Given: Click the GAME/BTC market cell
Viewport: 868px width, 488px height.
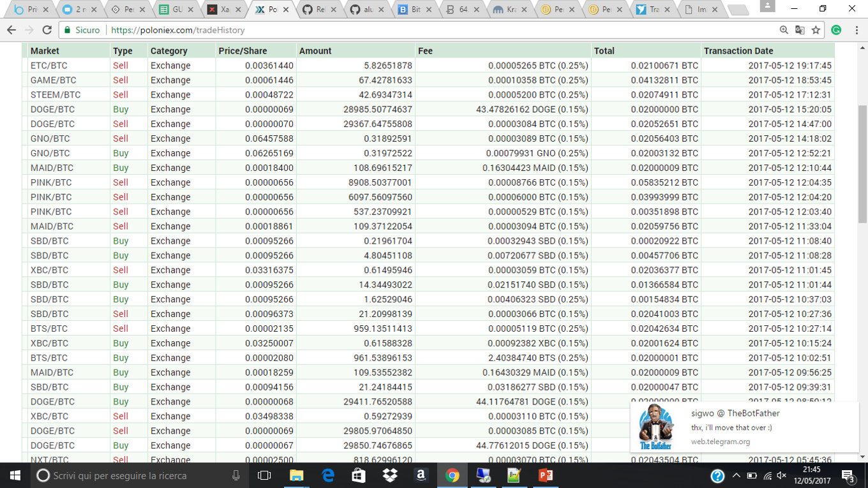Looking at the screenshot, I should (69, 80).
